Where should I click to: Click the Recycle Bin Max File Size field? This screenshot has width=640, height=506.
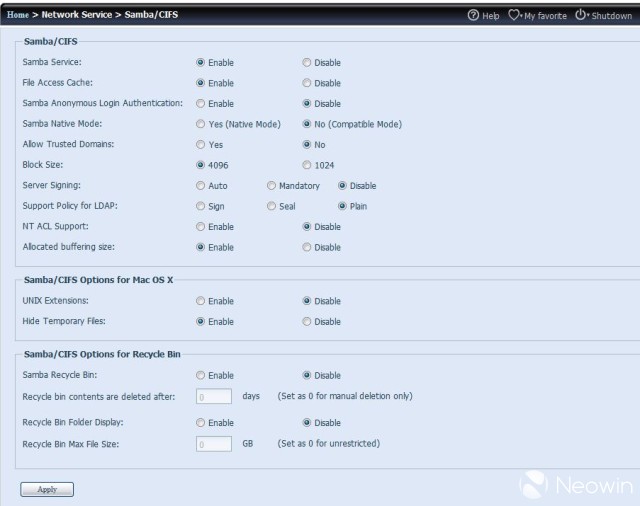tap(214, 444)
